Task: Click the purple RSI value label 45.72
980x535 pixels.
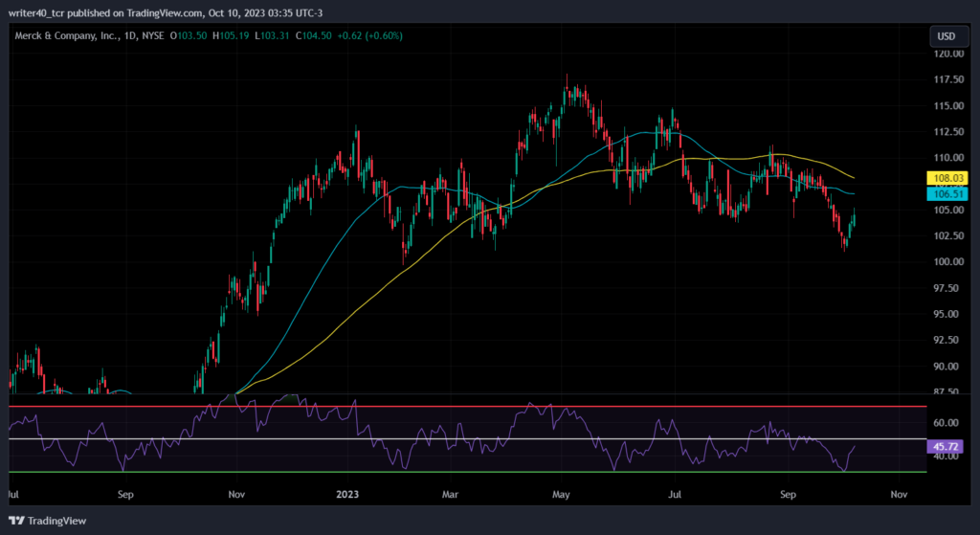Action: 947,447
